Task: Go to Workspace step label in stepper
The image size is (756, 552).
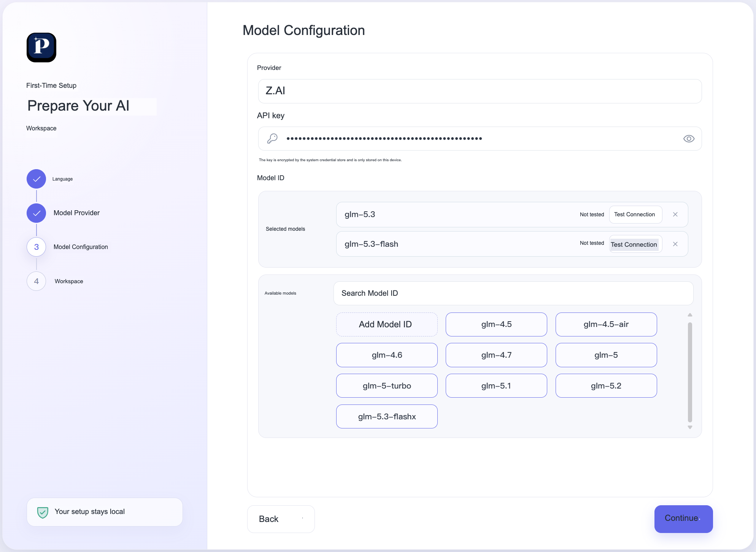Action: pos(69,281)
